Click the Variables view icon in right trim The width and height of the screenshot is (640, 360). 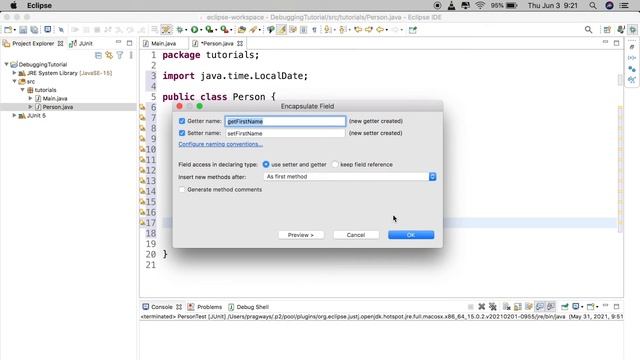(x=632, y=58)
